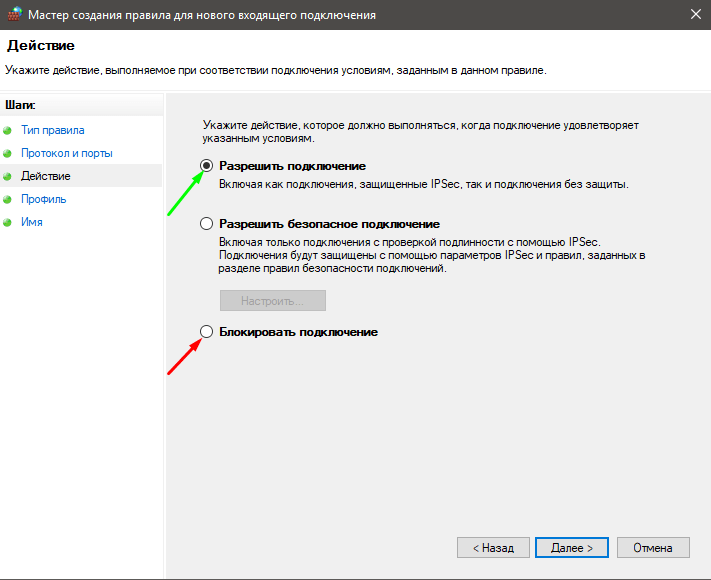Jump to the 'Профиль' step
Image resolution: width=711 pixels, height=580 pixels.
pos(44,199)
